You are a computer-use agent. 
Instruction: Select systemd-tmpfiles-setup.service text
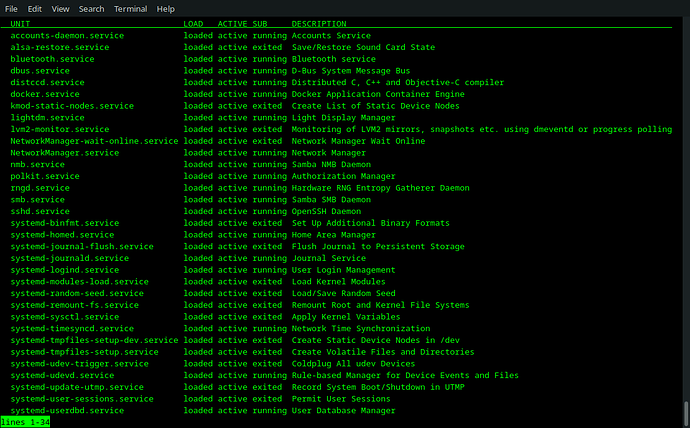(84, 352)
